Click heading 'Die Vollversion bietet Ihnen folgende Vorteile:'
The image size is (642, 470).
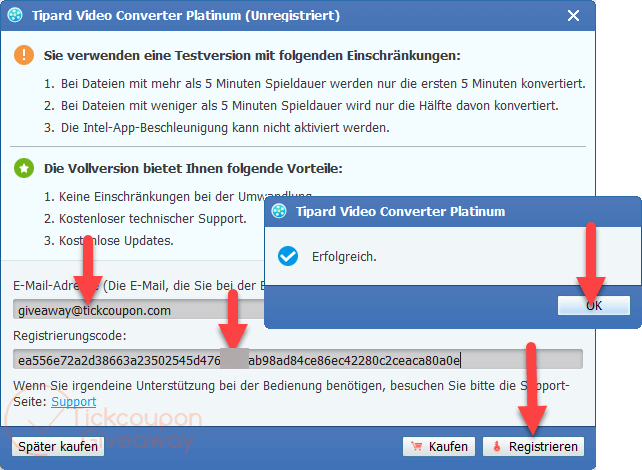193,168
